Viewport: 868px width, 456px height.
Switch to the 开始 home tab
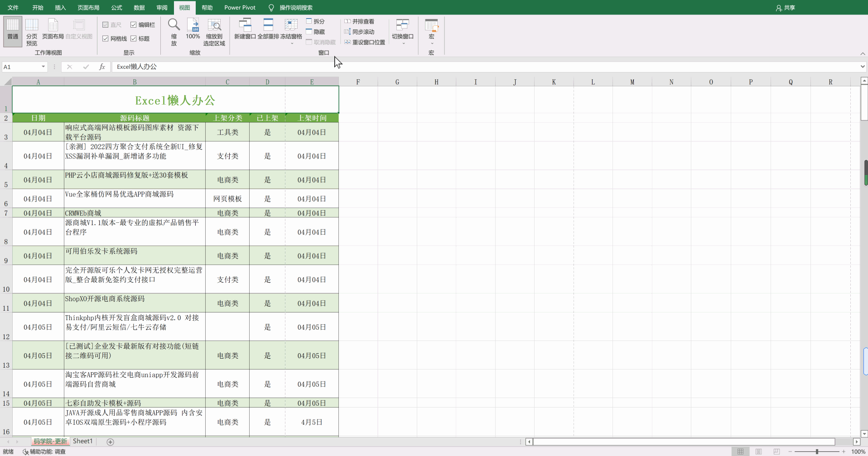pyautogui.click(x=38, y=8)
